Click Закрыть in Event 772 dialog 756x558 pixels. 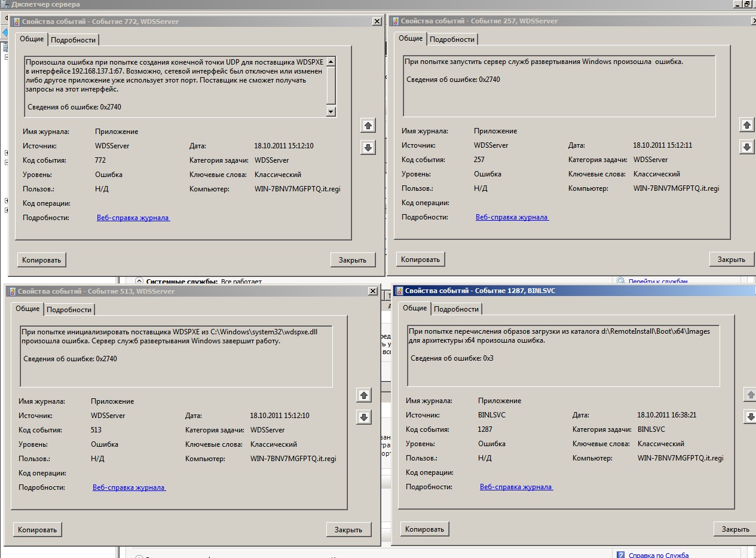click(x=353, y=260)
